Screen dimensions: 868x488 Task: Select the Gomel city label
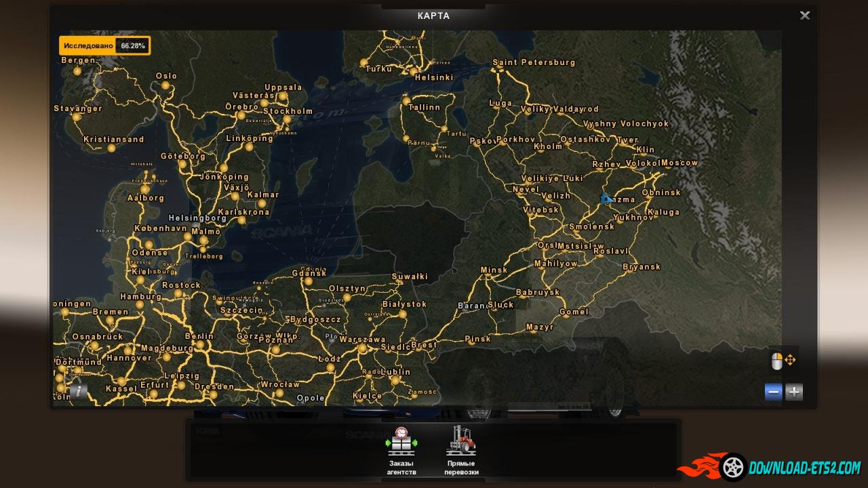point(574,312)
